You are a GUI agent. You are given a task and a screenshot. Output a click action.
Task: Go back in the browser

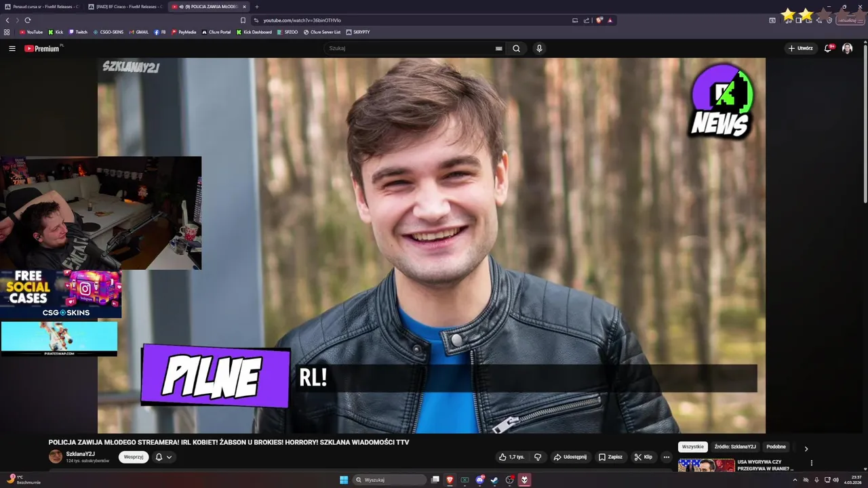8,20
